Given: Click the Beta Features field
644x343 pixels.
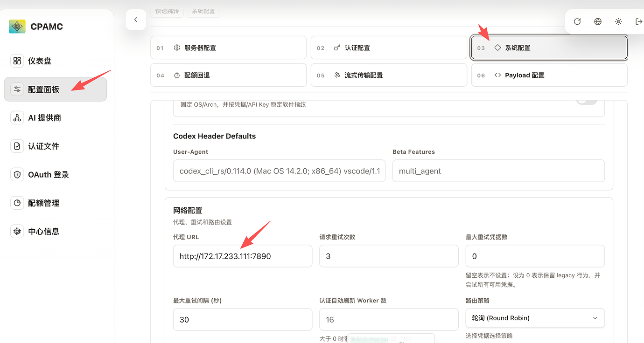Looking at the screenshot, I should pos(498,171).
